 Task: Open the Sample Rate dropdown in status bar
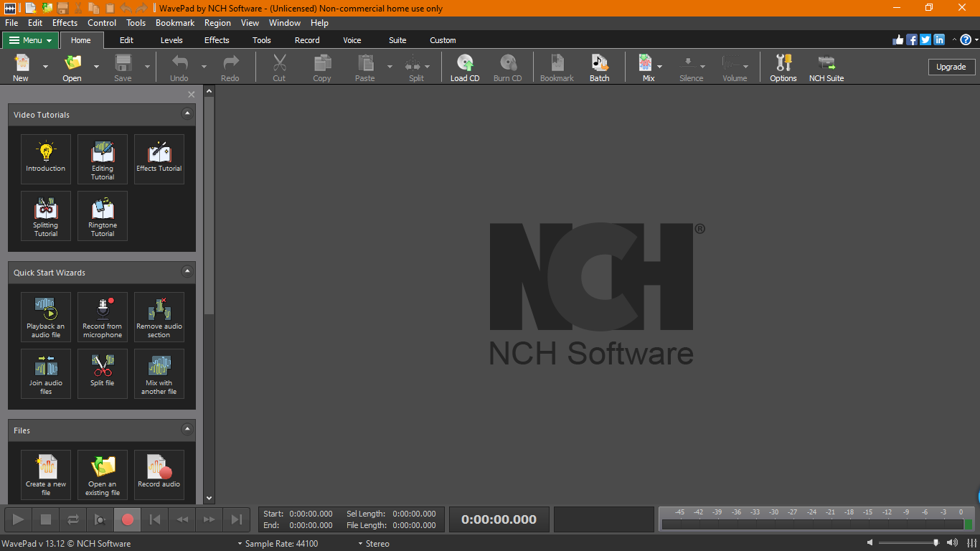click(278, 544)
